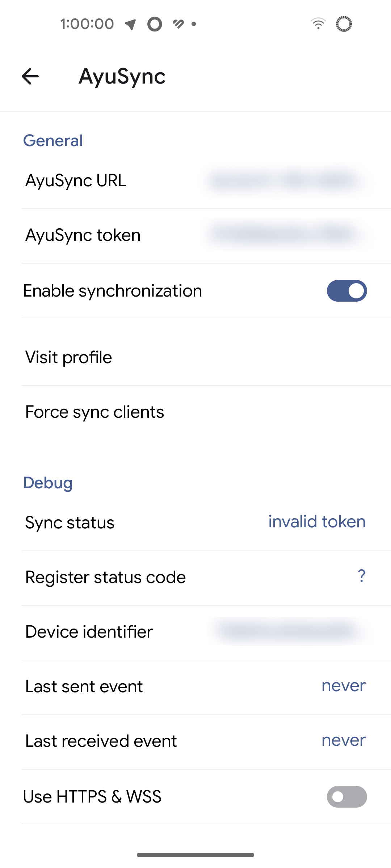
Task: Tap the battery ring indicator icon
Action: (x=344, y=24)
